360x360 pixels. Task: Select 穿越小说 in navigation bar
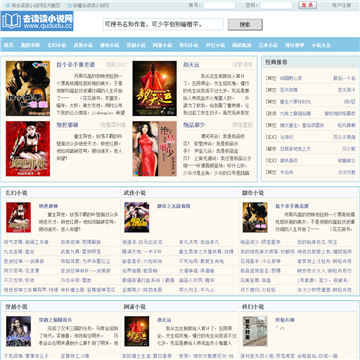pyautogui.click(x=136, y=45)
